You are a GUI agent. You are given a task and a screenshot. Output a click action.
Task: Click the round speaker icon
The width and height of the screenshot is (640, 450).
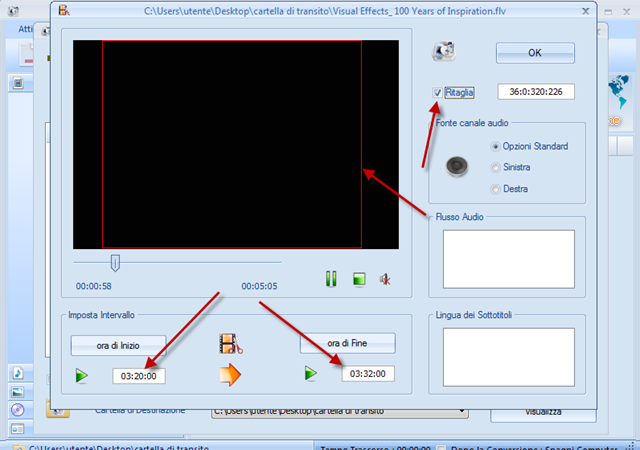457,166
